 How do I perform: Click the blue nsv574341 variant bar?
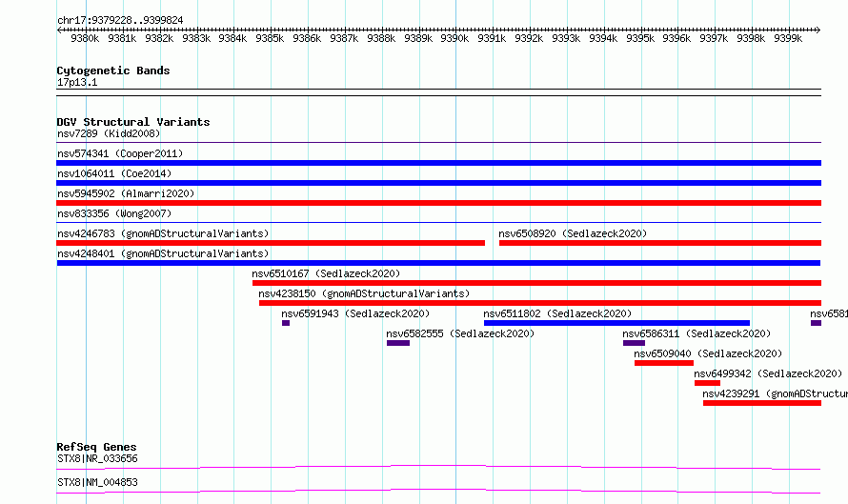click(438, 163)
